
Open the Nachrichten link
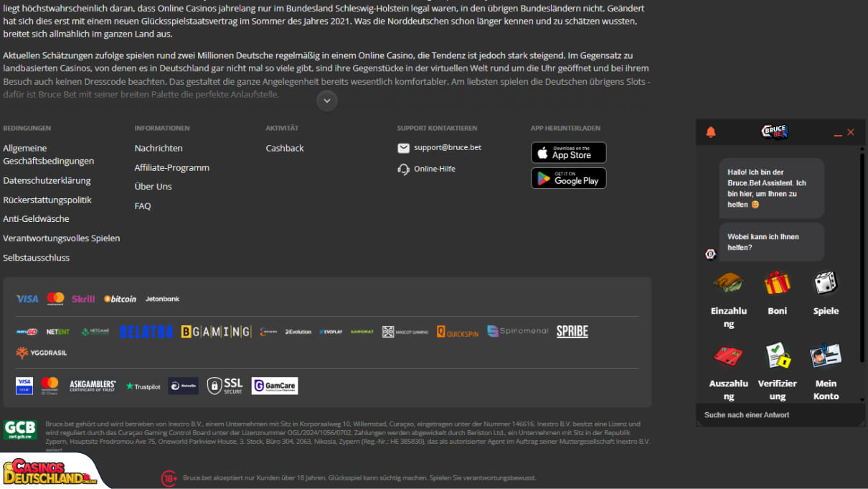point(159,148)
